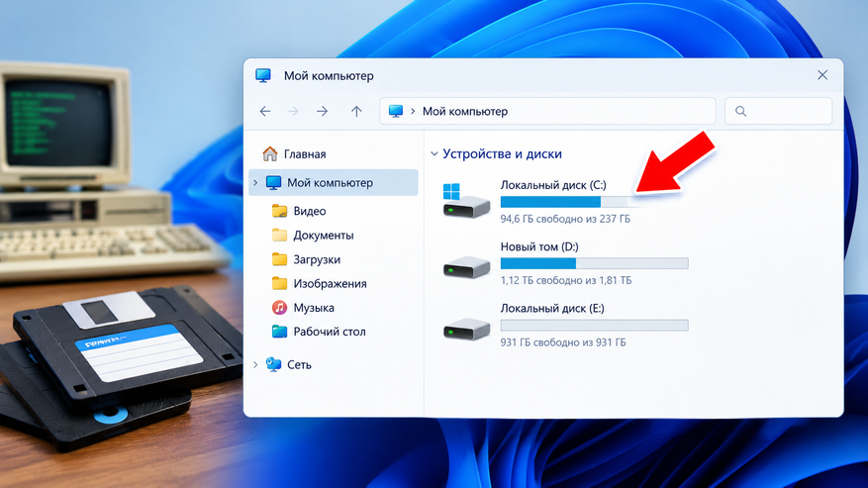Click the Видео folder icon
Viewport: 868px width, 488px height.
tap(279, 211)
